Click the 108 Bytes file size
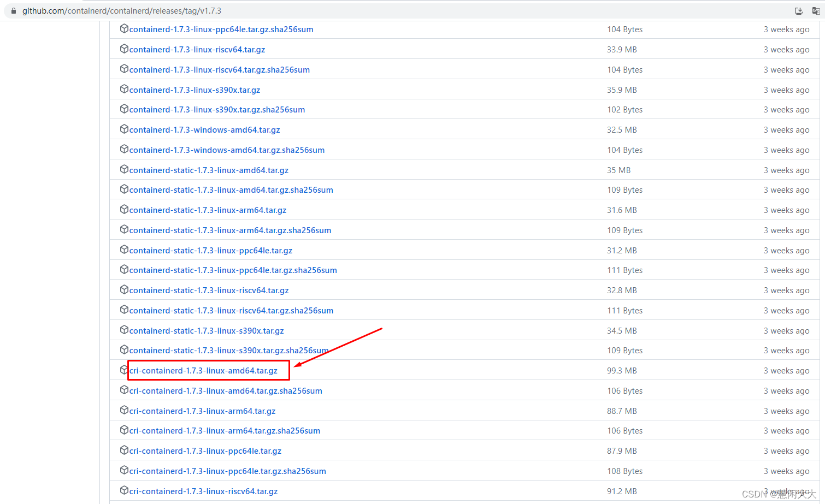825x504 pixels. [x=624, y=471]
